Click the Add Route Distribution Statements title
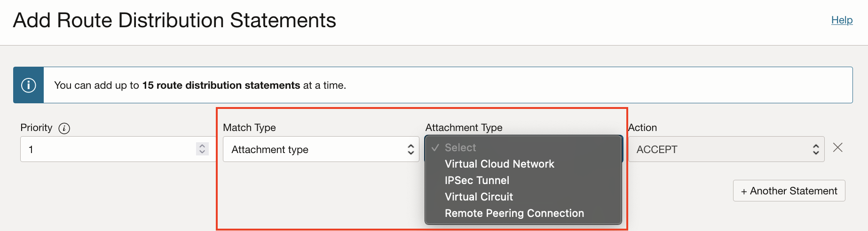Viewport: 868px width, 231px height. 174,21
